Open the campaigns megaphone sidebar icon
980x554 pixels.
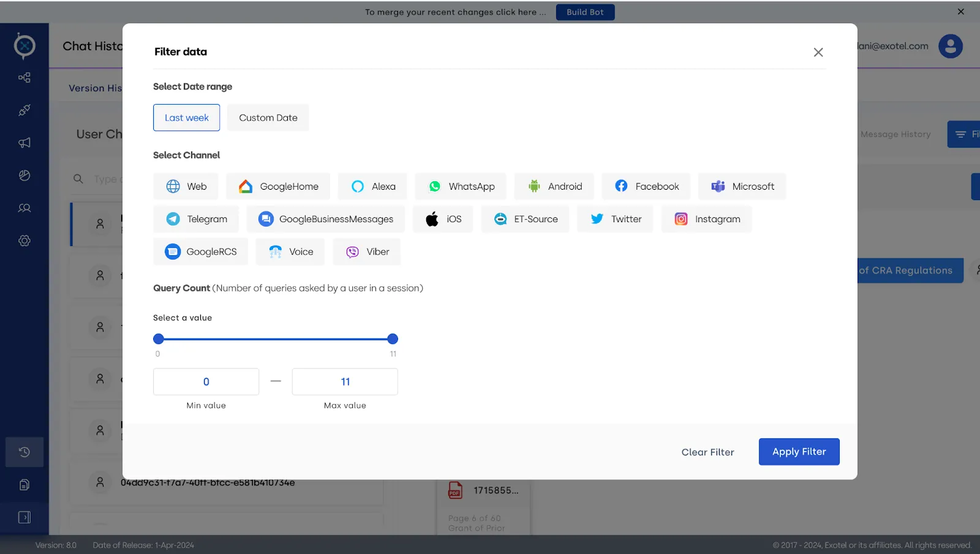click(24, 143)
